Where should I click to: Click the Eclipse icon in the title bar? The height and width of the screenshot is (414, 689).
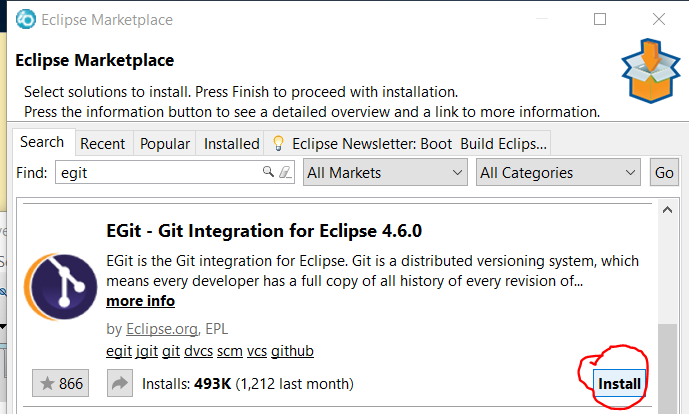click(x=25, y=19)
